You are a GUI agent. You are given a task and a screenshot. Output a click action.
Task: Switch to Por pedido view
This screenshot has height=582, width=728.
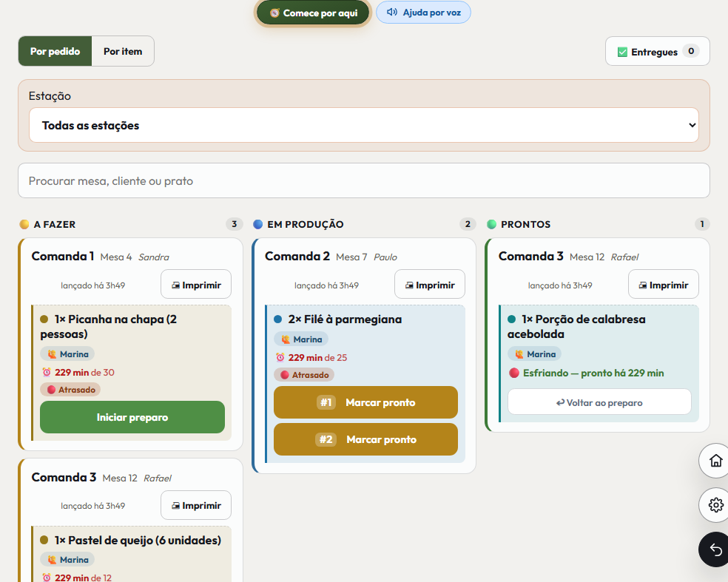55,51
